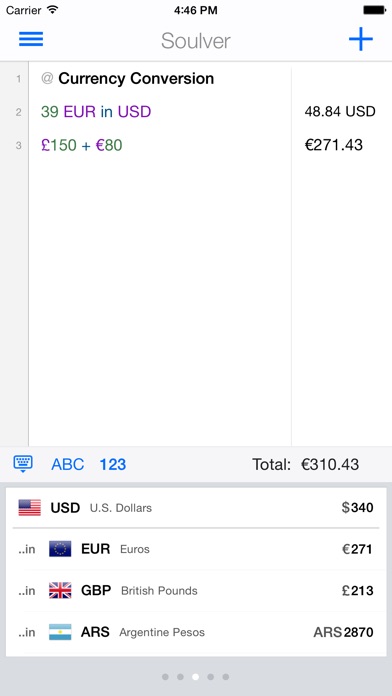Select the EUR Euros conversion row
Image resolution: width=392 pixels, height=696 pixels.
point(196,549)
